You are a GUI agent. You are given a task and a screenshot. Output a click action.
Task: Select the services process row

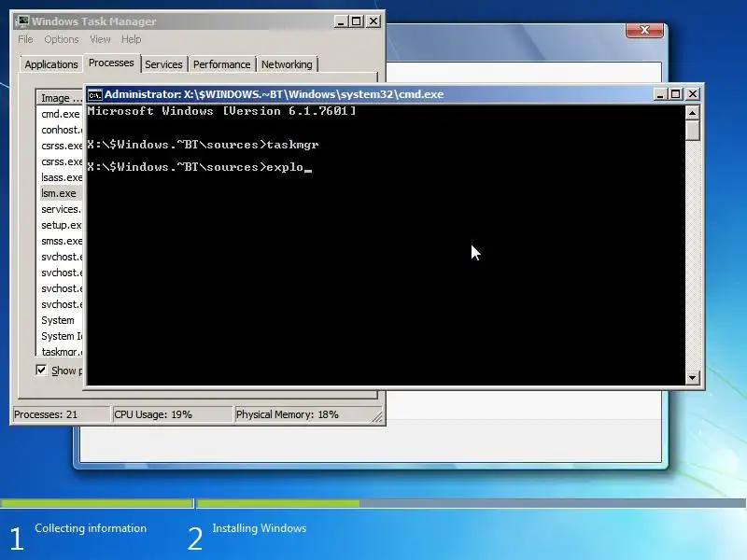pyautogui.click(x=61, y=209)
